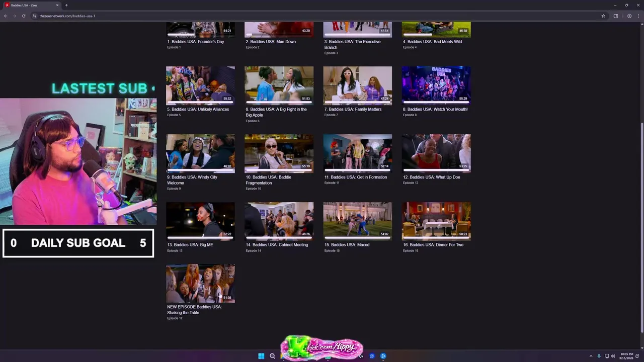Click title '8. Baddies USA: Watch Your Mouth!'

435,109
